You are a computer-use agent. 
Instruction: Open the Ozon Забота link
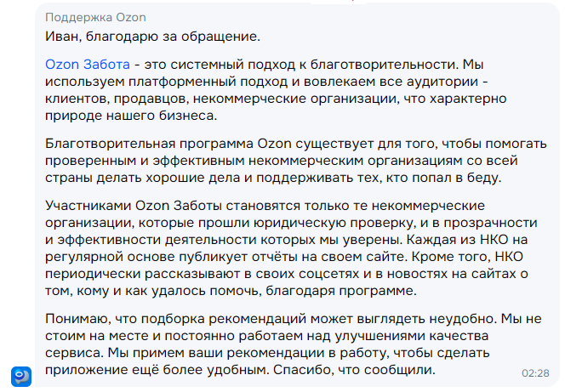(x=88, y=65)
